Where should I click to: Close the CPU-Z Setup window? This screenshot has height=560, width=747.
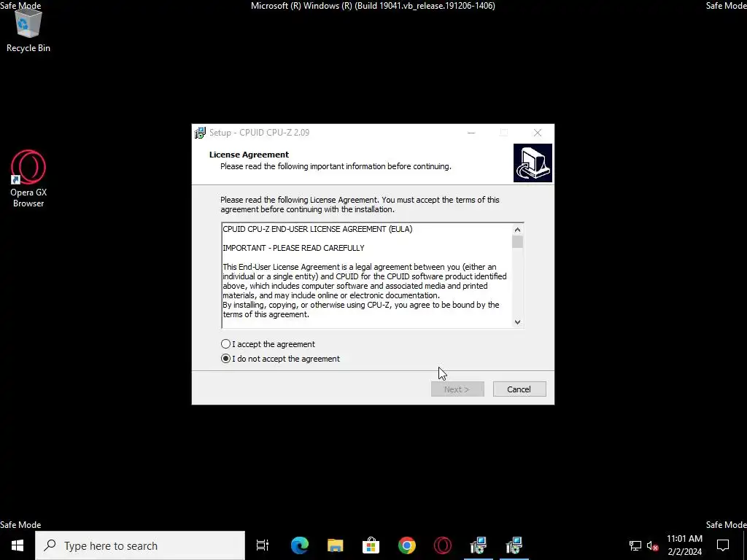coord(538,133)
